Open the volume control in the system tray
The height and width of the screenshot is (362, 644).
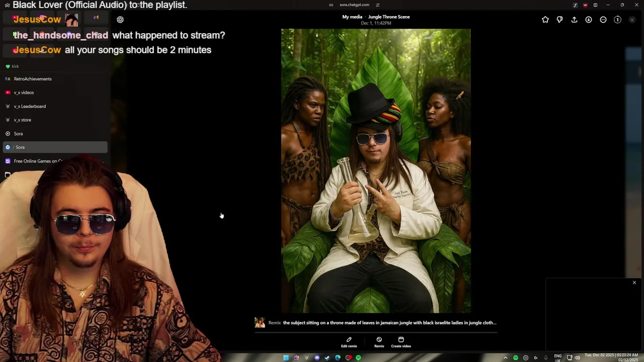577,357
